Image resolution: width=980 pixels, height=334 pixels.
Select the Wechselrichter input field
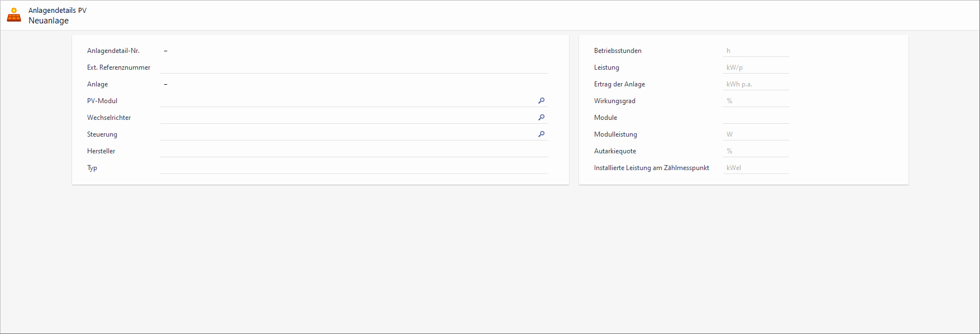tap(346, 118)
